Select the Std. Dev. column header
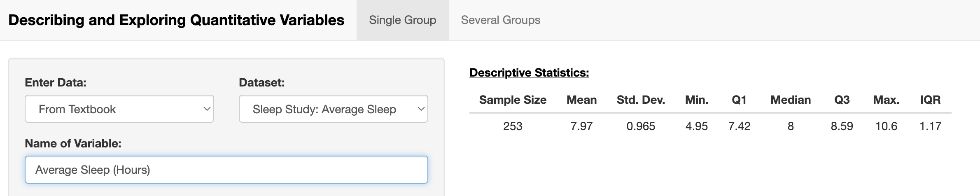 click(x=641, y=100)
